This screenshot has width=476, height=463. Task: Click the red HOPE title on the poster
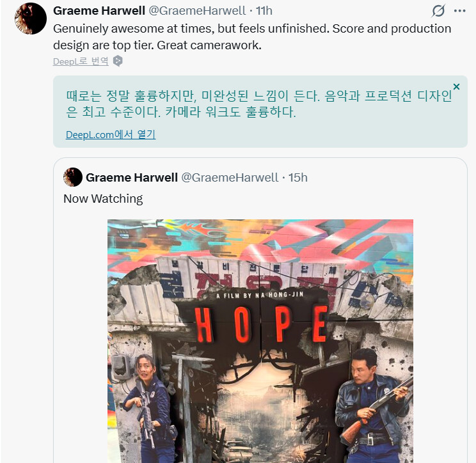[x=261, y=324]
